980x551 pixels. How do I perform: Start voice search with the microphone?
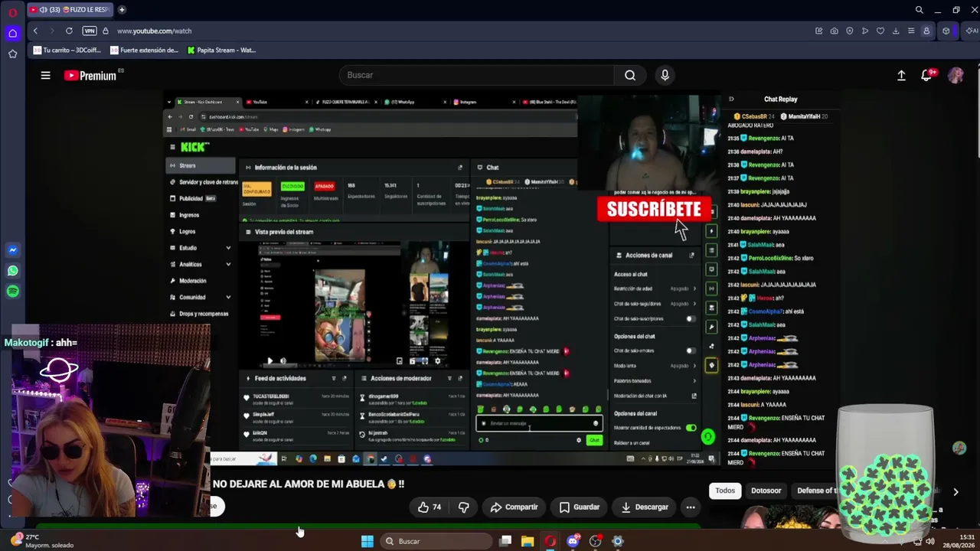[665, 75]
